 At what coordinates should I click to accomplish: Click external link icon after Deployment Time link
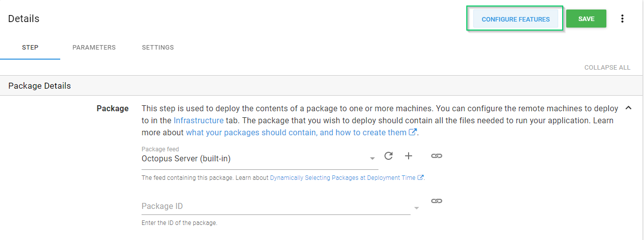click(421, 177)
